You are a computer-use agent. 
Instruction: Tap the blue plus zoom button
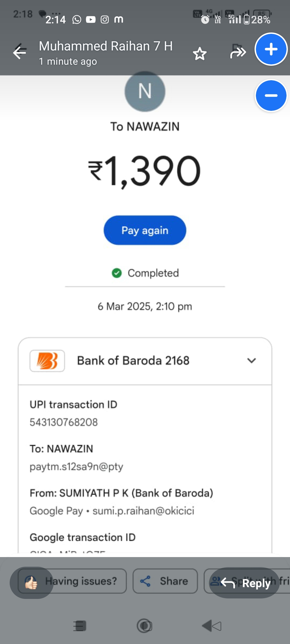coord(271,49)
